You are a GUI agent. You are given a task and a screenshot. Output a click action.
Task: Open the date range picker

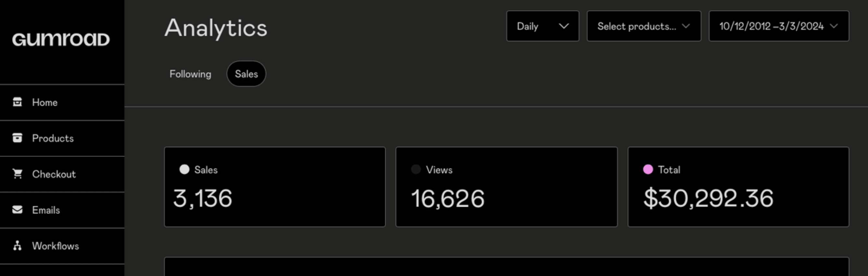point(778,26)
